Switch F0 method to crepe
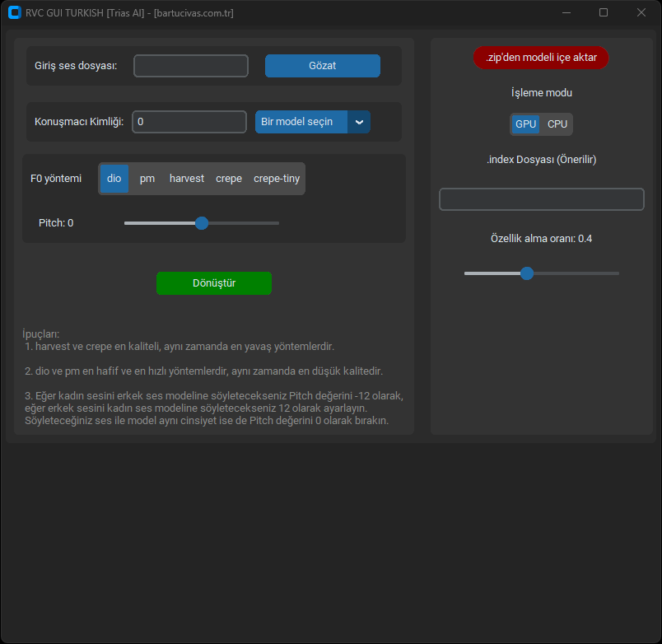 coord(229,179)
